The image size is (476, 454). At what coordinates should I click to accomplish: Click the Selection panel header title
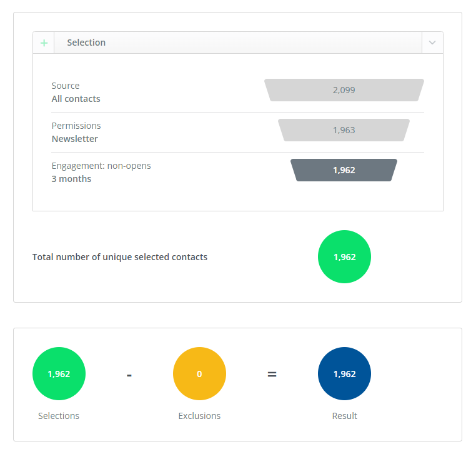(86, 43)
